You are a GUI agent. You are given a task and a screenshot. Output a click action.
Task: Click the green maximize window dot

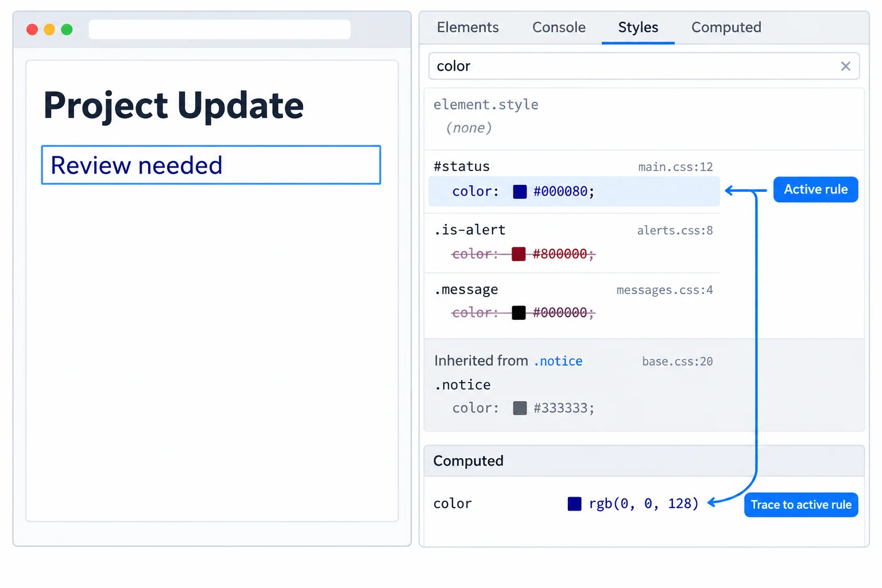[67, 29]
